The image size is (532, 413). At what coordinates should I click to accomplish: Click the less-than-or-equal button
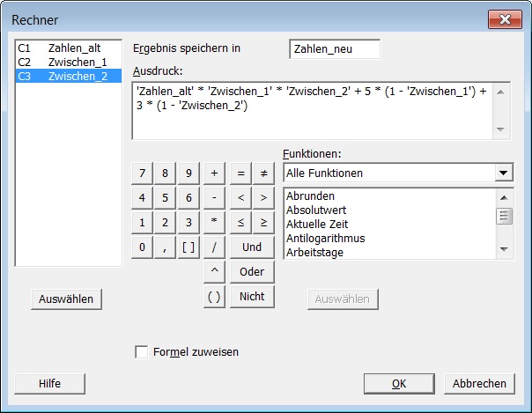click(x=240, y=223)
